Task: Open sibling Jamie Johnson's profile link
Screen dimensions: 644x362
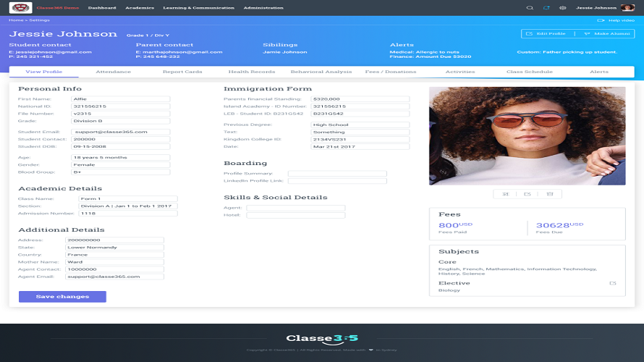Action: (x=284, y=52)
